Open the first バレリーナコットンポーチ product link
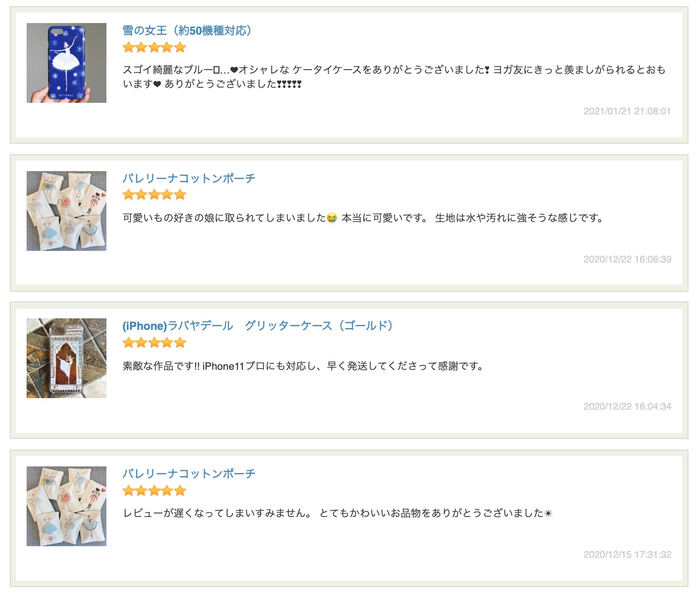The height and width of the screenshot is (595, 700). 189,178
